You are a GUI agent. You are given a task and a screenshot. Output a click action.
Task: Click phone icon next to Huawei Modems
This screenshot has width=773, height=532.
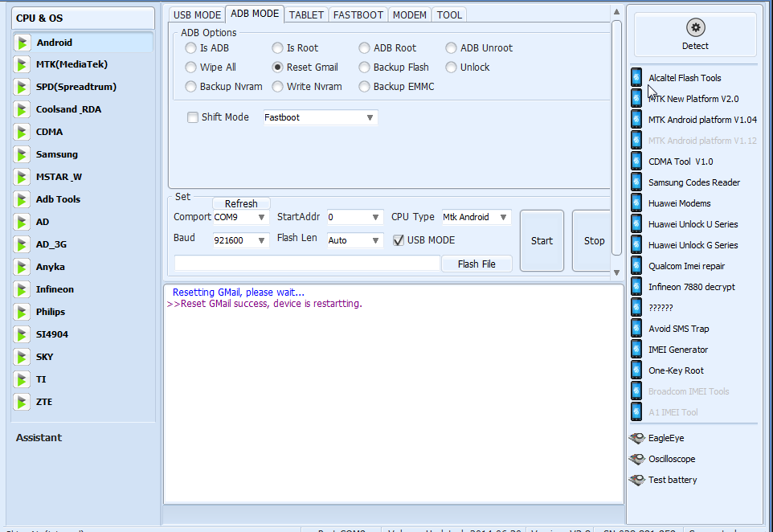tap(636, 203)
